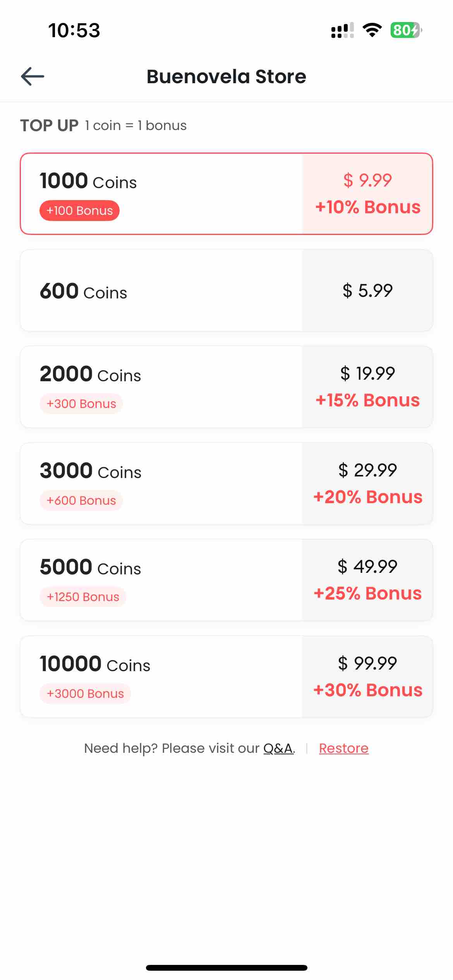Viewport: 453px width, 980px height.
Task: Click the $ 9.99 price area
Action: (x=367, y=194)
